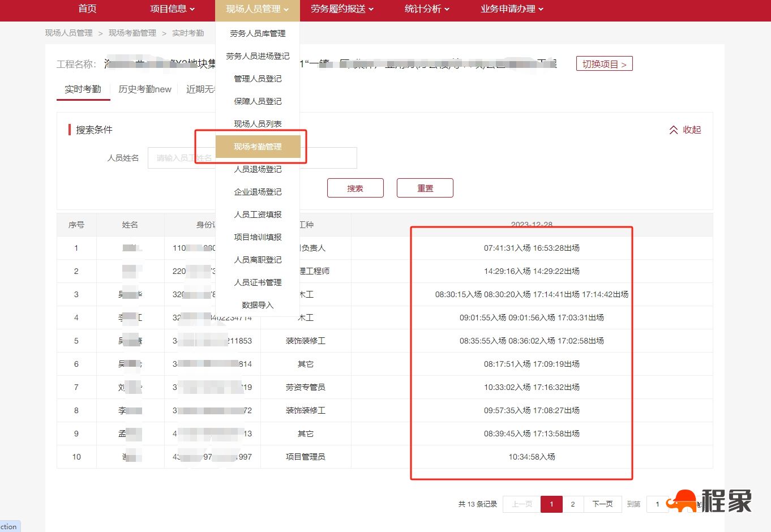Choose 人员离职登记 from the menu
The image size is (771, 532).
258,260
